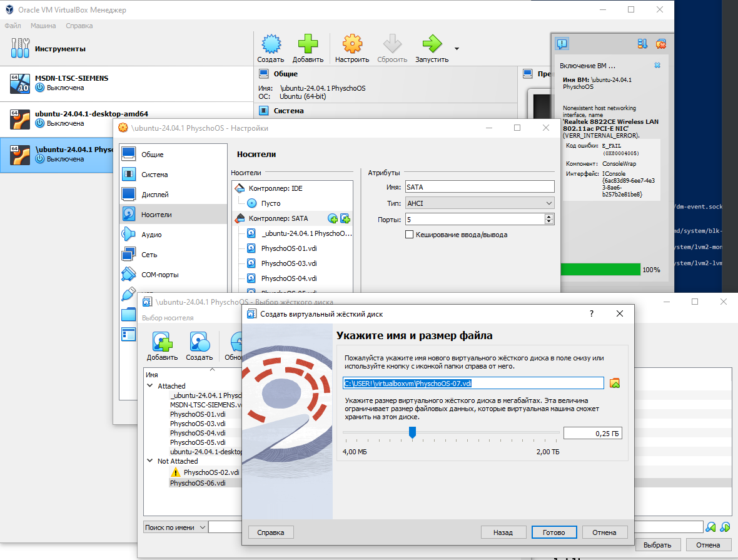Click the notification center speech bubble icon
Viewport: 738px width, 560px height.
tap(562, 44)
